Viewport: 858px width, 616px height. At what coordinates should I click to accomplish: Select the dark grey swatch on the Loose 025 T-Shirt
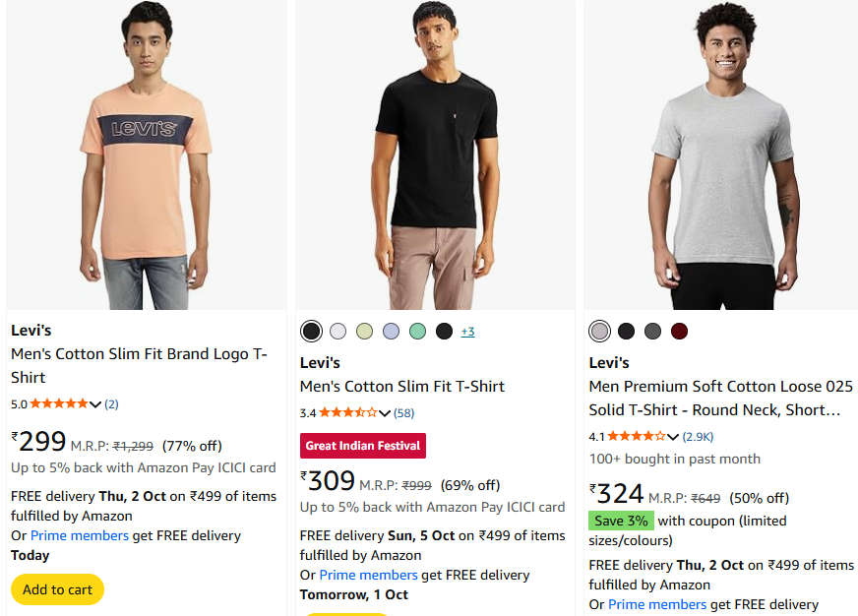(653, 331)
